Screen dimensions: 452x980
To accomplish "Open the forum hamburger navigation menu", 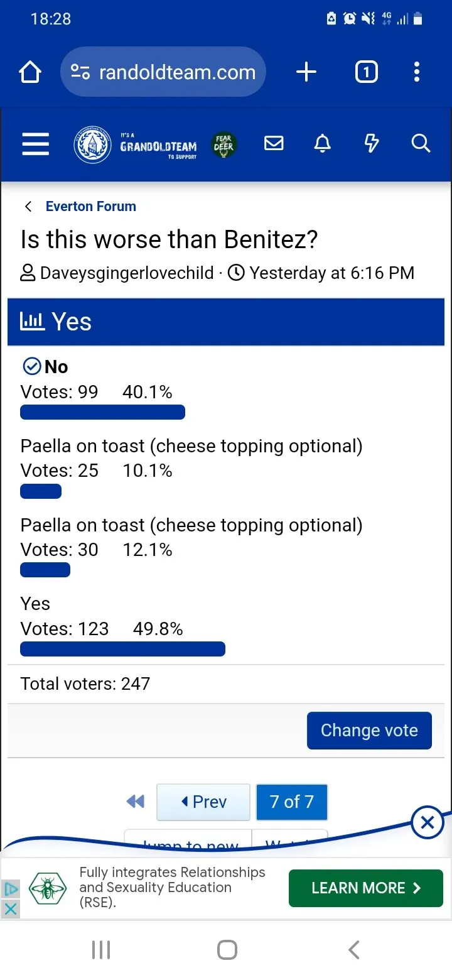I will coord(36,144).
